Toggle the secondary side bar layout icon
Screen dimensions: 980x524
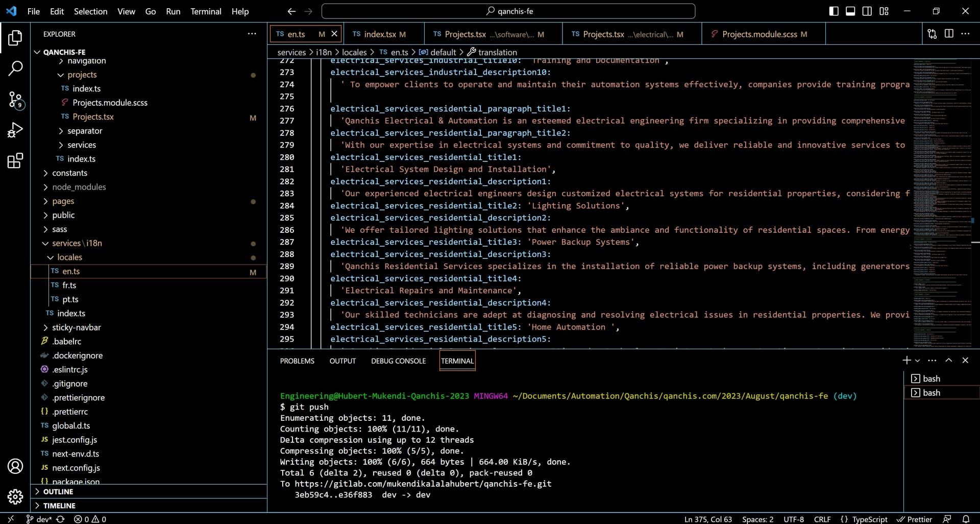click(867, 11)
